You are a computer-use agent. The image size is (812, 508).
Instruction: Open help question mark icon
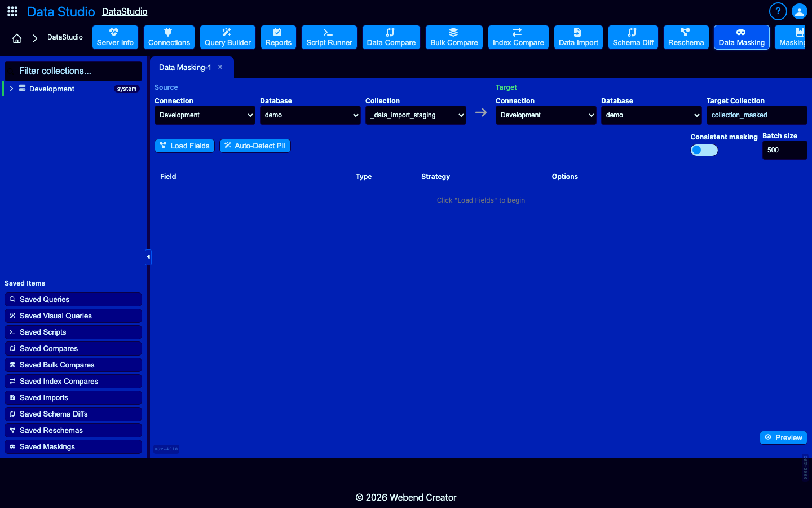pos(778,11)
